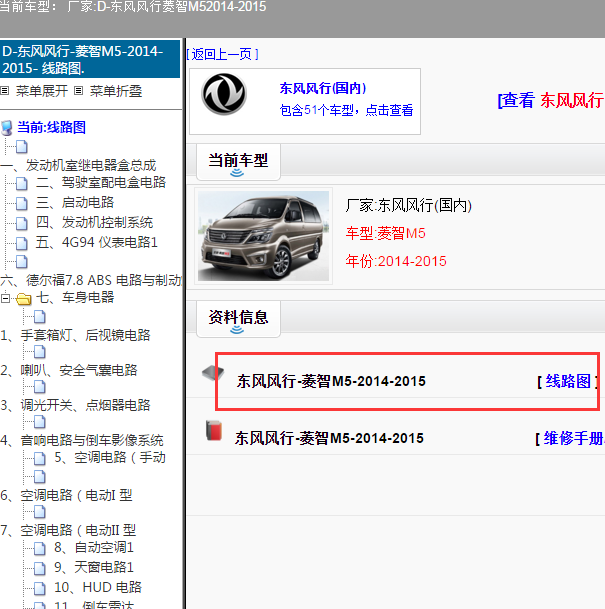605x609 pixels.
Task: Click the 菱智M5 vehicle photo thumbnail
Action: point(263,236)
